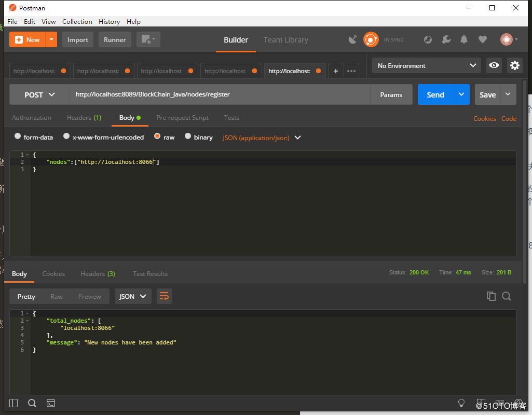
Task: Open the environment quick look eye icon
Action: [x=494, y=65]
